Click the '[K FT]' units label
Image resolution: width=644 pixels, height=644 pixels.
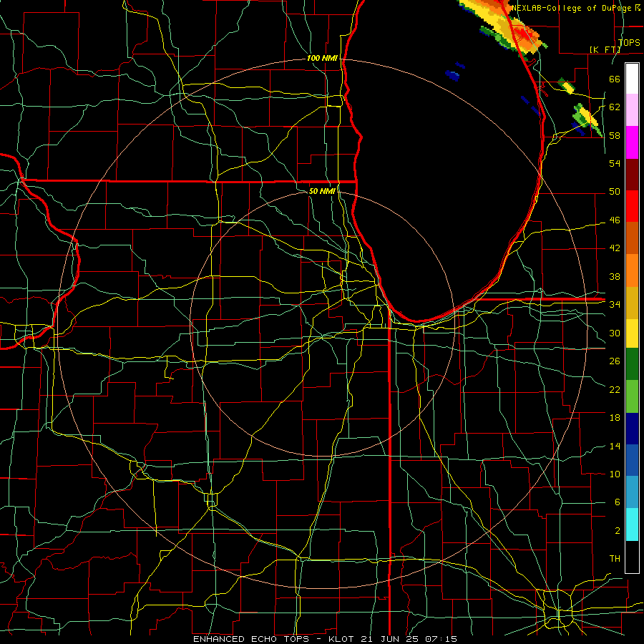pyautogui.click(x=605, y=49)
